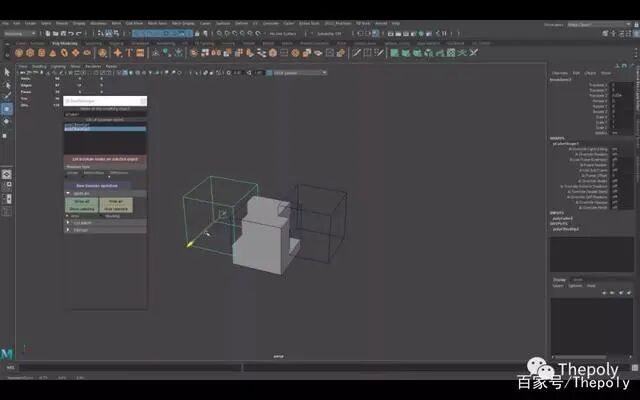
Task: Toggle the Snap to grids magnet icon
Action: point(220,33)
